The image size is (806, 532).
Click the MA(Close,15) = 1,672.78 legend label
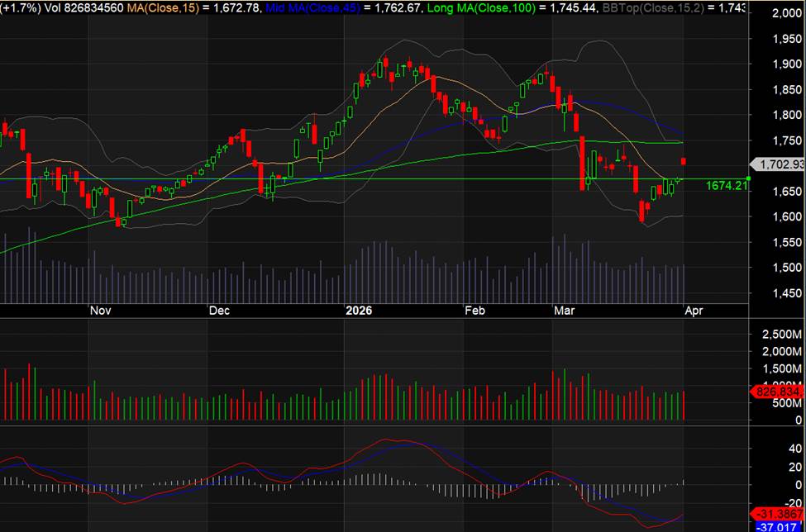coord(193,7)
